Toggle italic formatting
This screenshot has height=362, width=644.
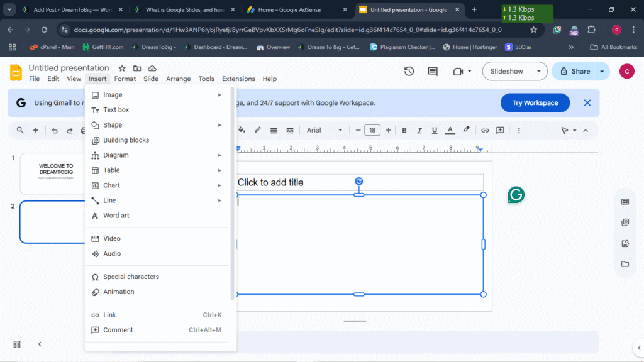point(419,130)
